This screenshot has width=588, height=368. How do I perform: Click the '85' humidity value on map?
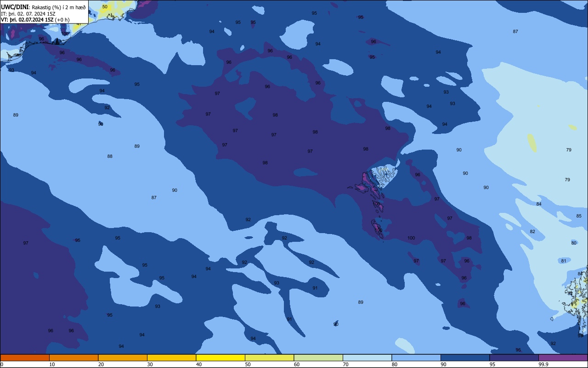tap(579, 216)
